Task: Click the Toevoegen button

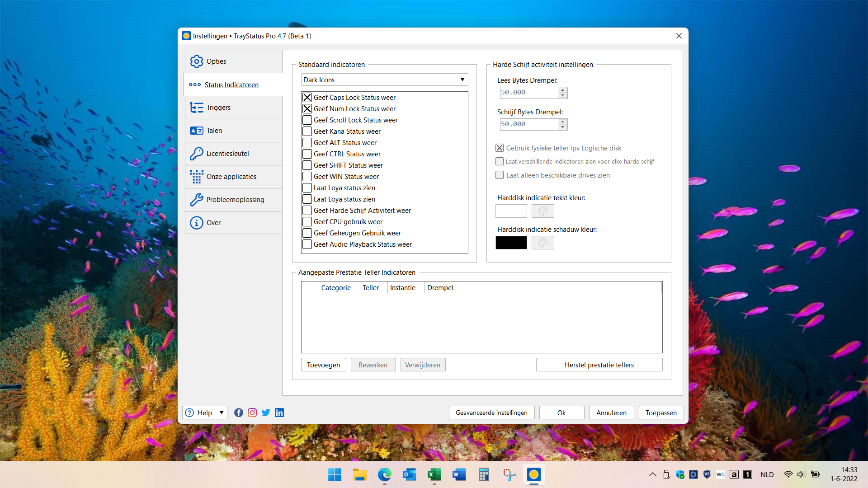Action: pyautogui.click(x=323, y=365)
